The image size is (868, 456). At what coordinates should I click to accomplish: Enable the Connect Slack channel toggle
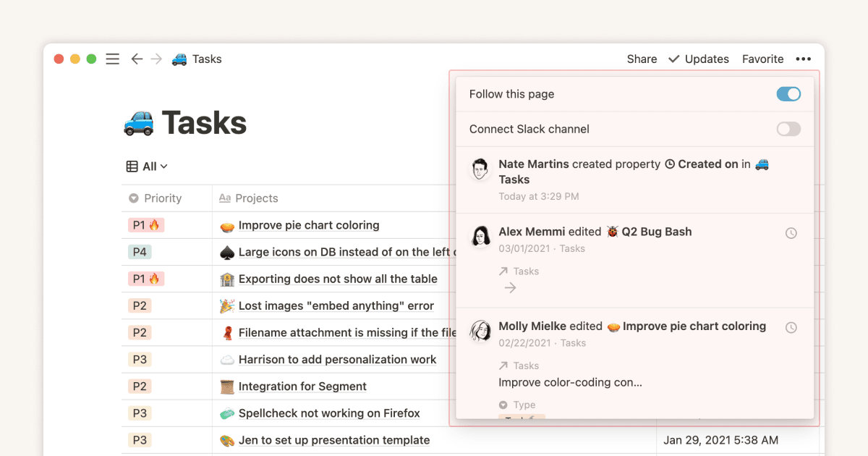[x=788, y=129]
